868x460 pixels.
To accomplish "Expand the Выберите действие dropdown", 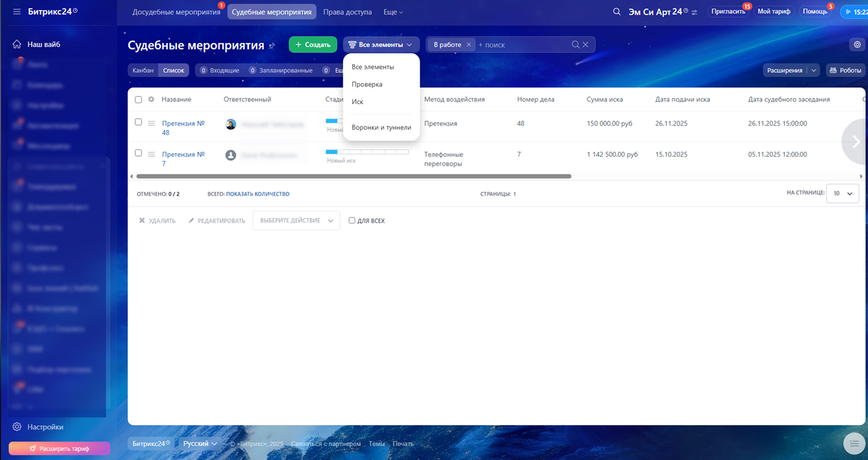I will point(296,221).
